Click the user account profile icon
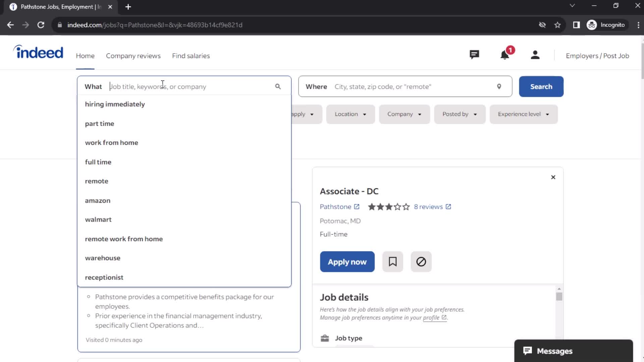 coord(535,56)
